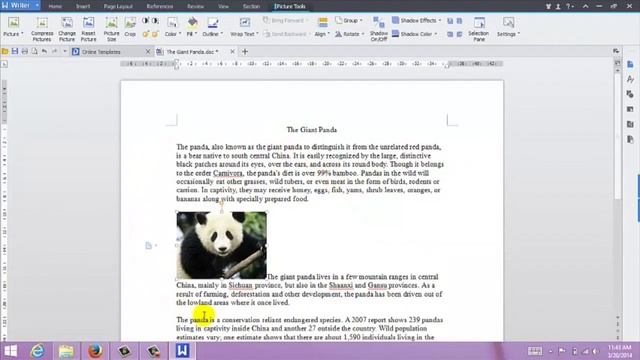Click the Send Backward button
The height and width of the screenshot is (360, 640).
click(x=286, y=34)
